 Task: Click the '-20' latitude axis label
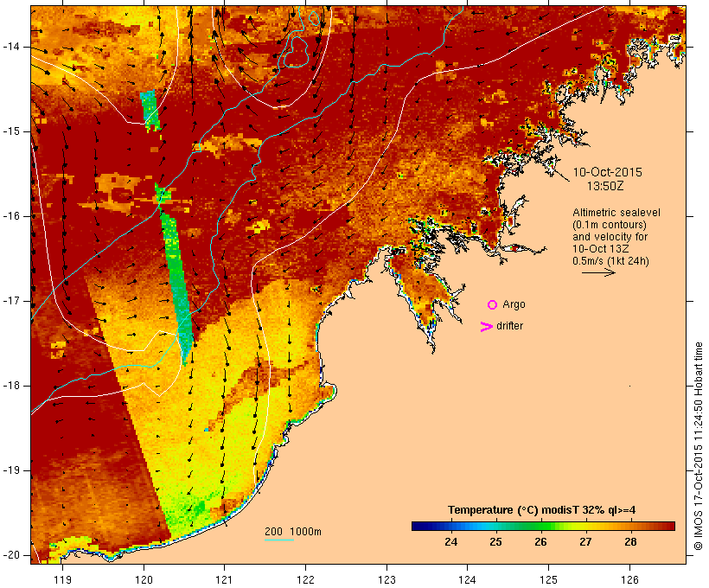click(x=10, y=555)
